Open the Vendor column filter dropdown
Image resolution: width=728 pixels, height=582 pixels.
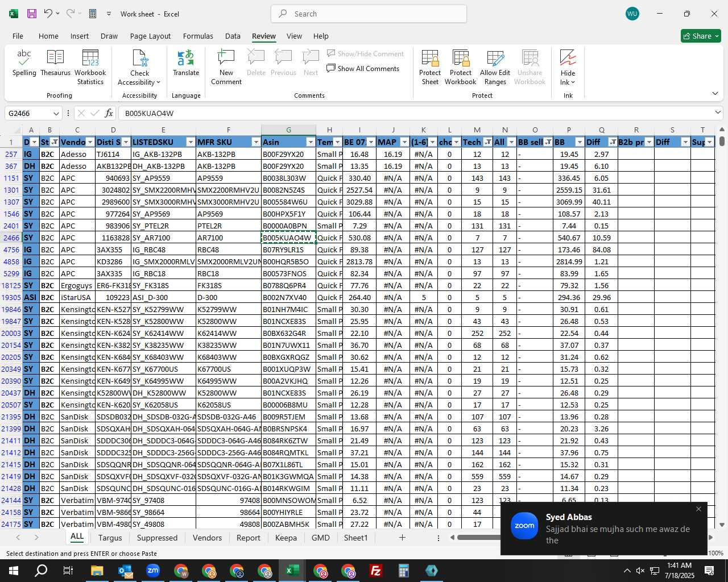(x=90, y=142)
